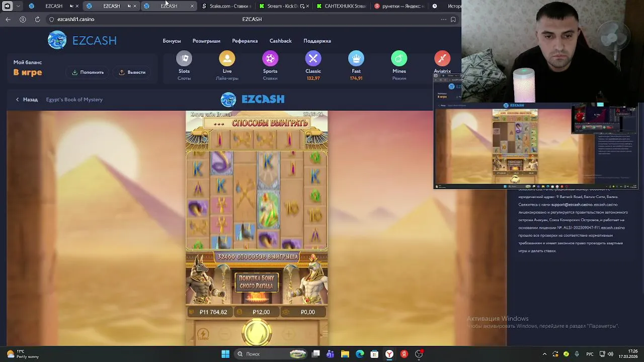Increase bet with plus button
This screenshot has height=362, width=644.
[x=288, y=334]
